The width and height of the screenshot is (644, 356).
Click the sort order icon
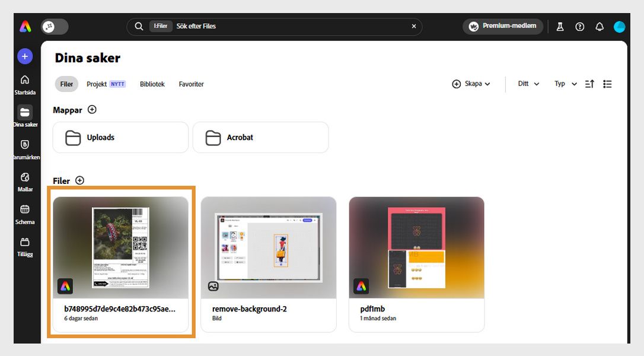point(589,84)
